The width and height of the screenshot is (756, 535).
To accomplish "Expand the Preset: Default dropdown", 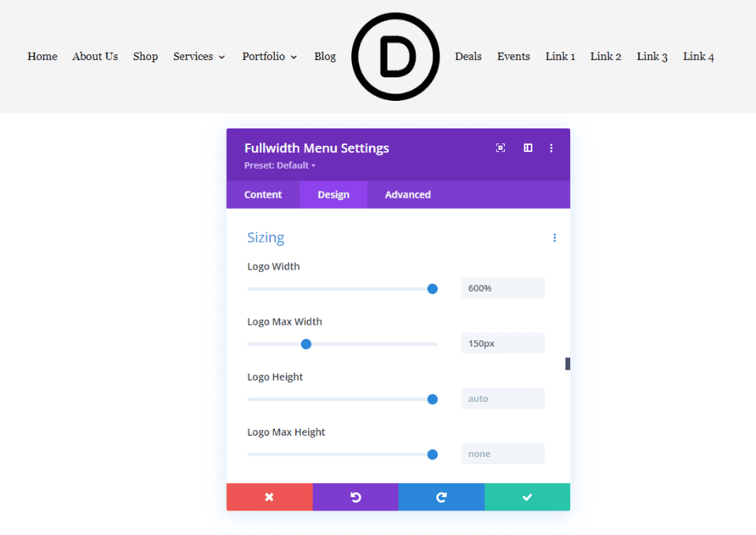I will click(280, 165).
